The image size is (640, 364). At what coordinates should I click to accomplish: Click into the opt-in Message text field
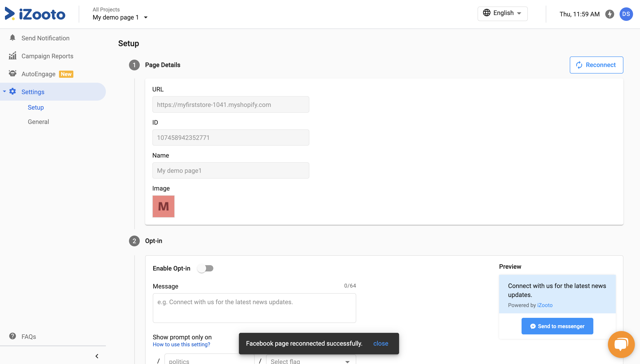tap(254, 308)
